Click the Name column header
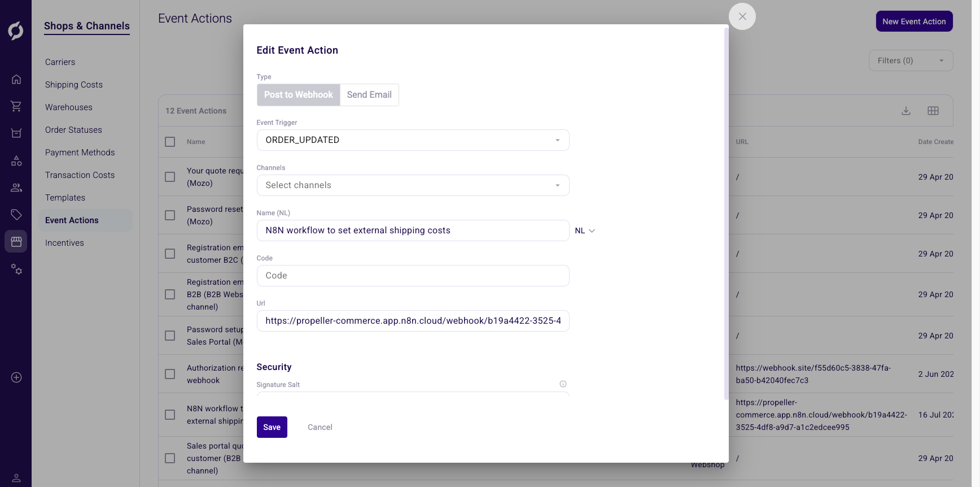Screen dimensions: 980x487 point(196,142)
